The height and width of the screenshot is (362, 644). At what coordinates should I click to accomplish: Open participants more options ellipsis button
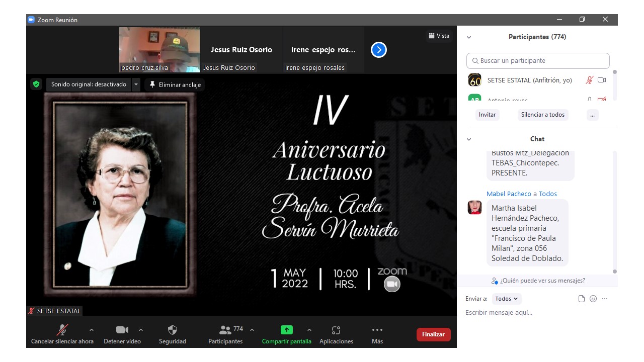tap(592, 115)
